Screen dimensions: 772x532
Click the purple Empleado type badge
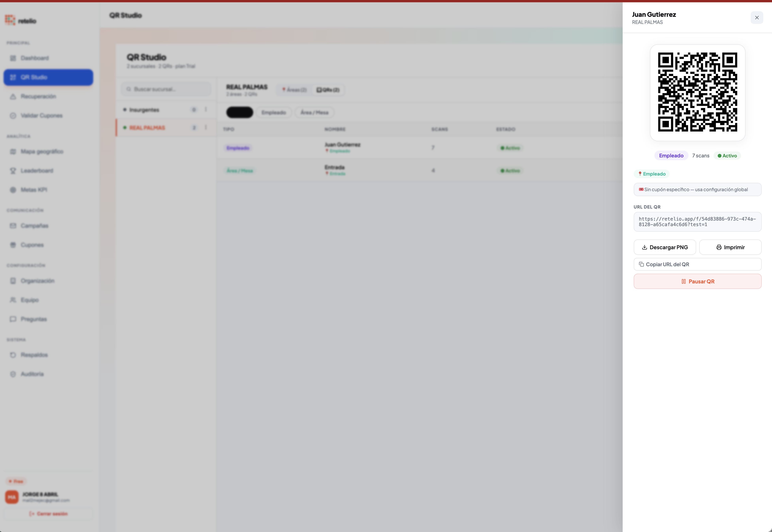click(x=671, y=156)
